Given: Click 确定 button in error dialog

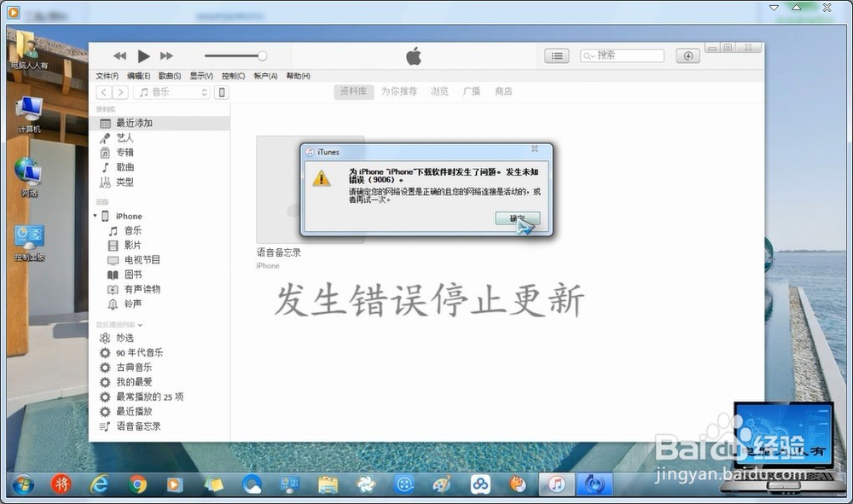Looking at the screenshot, I should coord(518,218).
